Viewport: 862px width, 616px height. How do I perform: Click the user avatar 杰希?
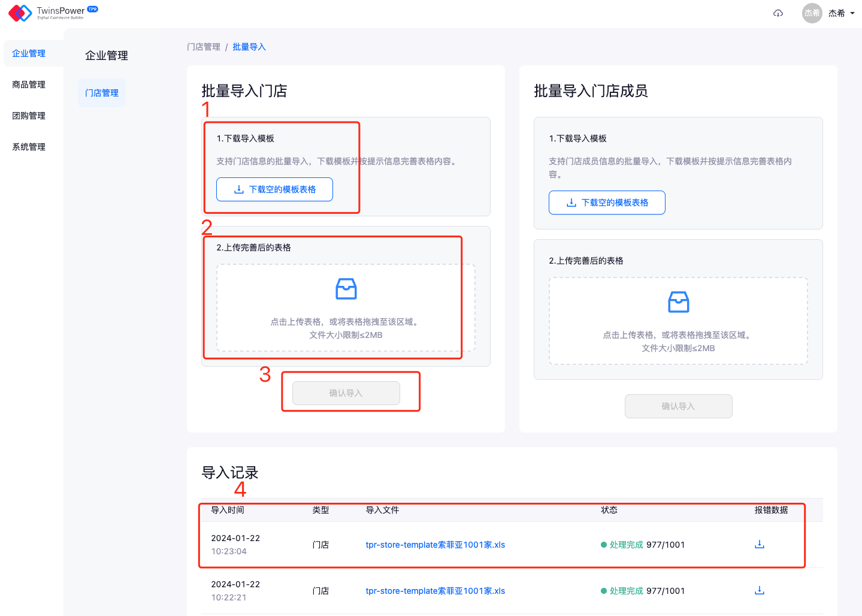812,13
